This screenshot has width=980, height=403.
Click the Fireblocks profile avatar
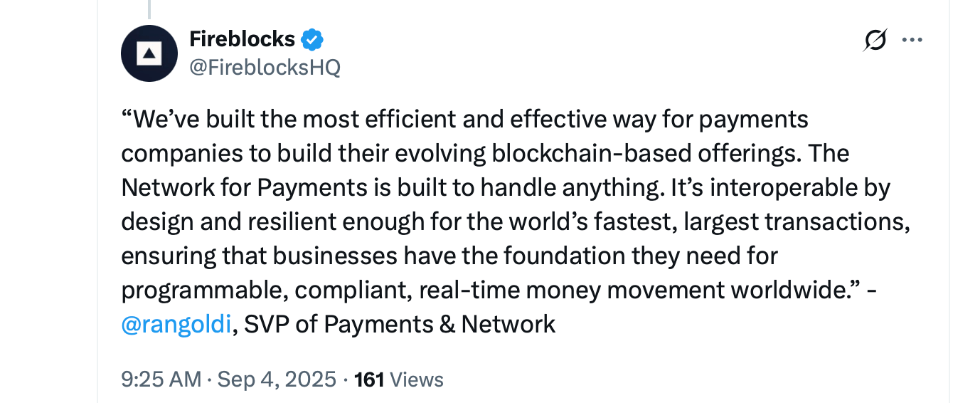[x=149, y=53]
